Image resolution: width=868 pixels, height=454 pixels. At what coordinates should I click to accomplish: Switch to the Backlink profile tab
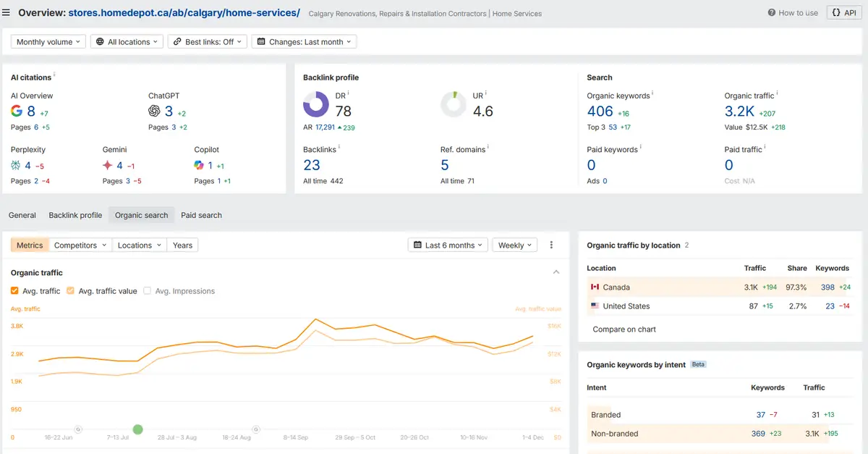point(75,215)
